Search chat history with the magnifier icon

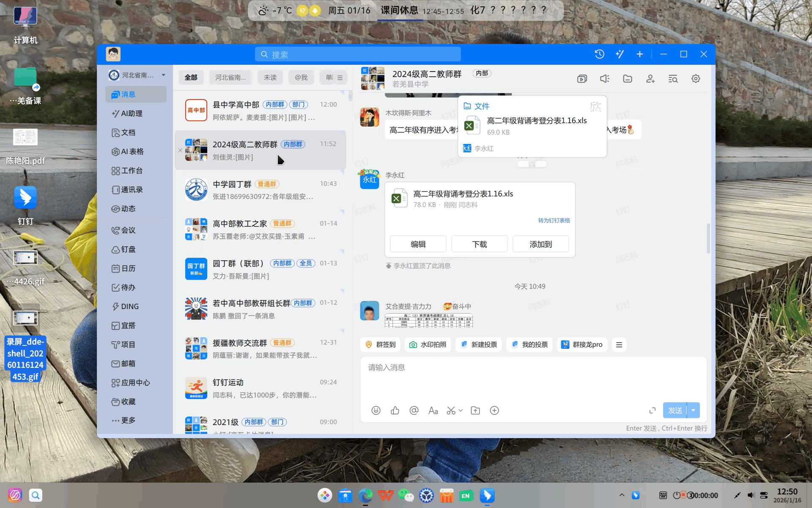(x=673, y=79)
